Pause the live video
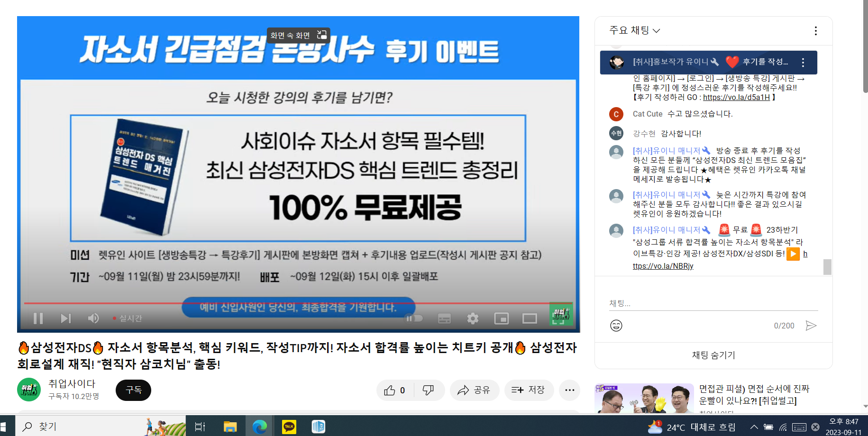This screenshot has width=868, height=436. (x=38, y=318)
